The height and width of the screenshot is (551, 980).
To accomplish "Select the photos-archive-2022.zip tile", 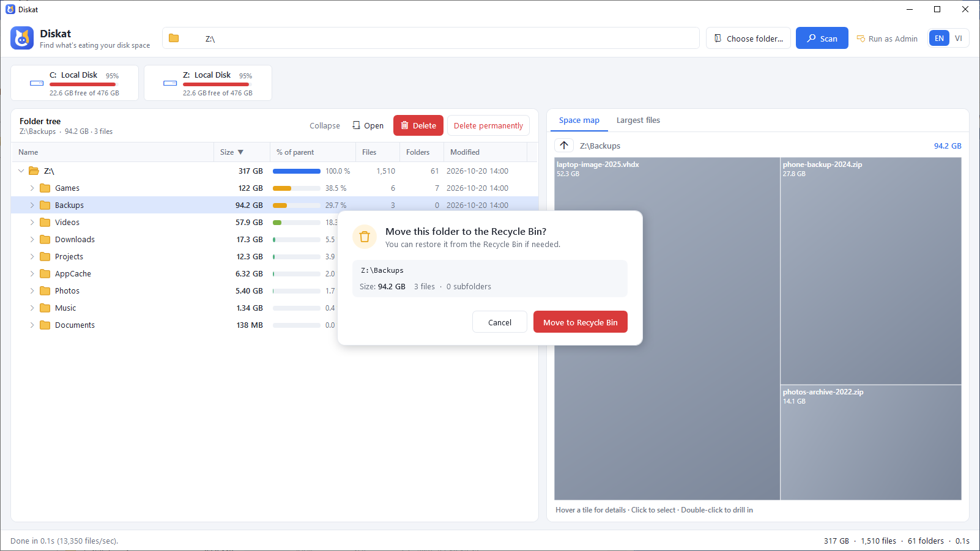I will pyautogui.click(x=870, y=442).
